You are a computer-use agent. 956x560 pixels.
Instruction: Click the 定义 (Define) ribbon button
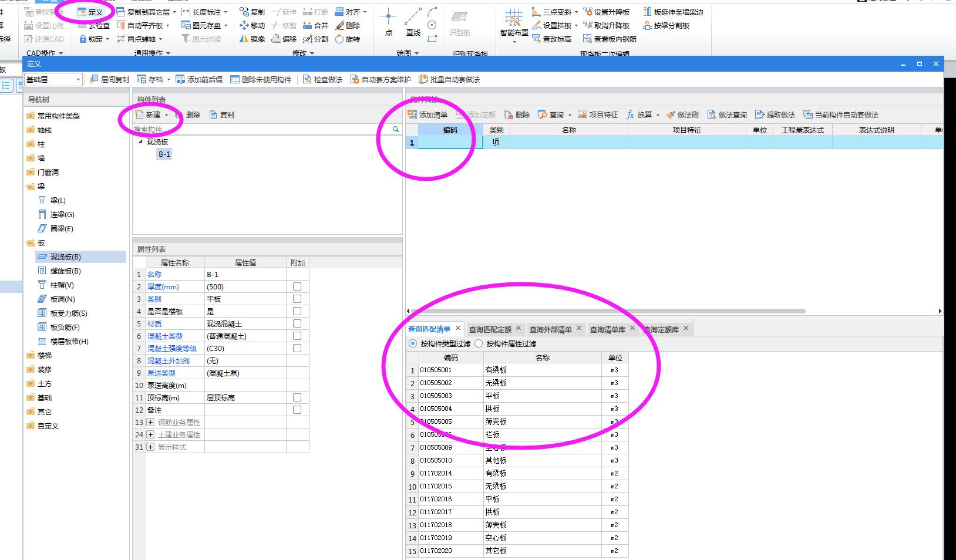coord(90,12)
